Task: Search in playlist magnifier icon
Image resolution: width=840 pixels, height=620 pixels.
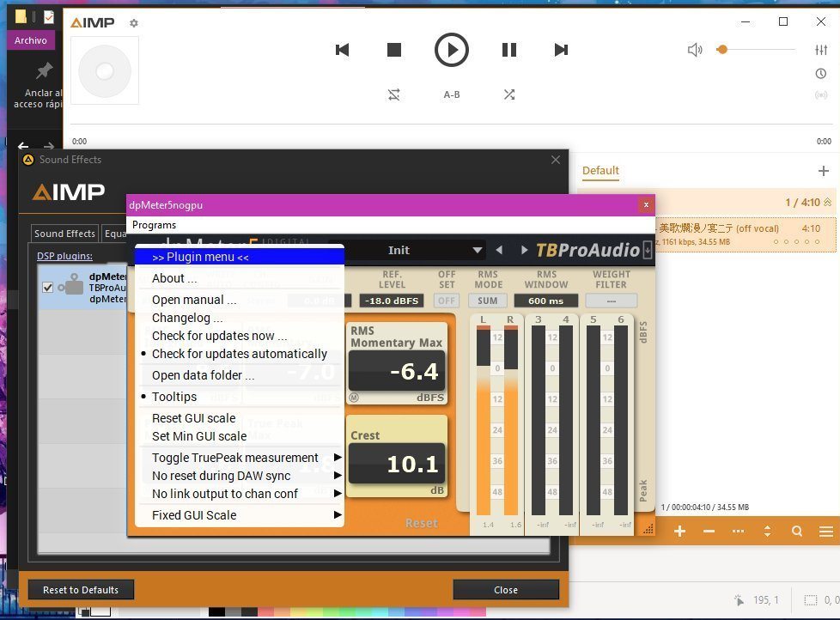Action: (797, 532)
